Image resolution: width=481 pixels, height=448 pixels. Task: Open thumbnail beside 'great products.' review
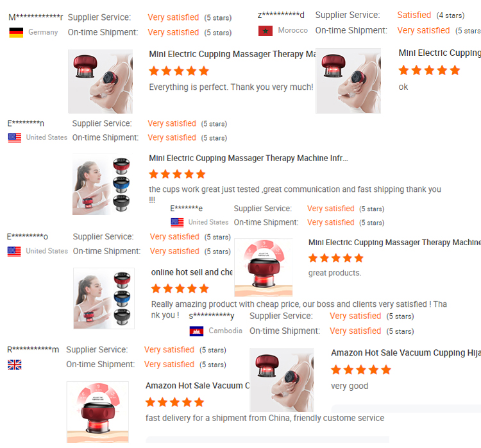pyautogui.click(x=264, y=268)
